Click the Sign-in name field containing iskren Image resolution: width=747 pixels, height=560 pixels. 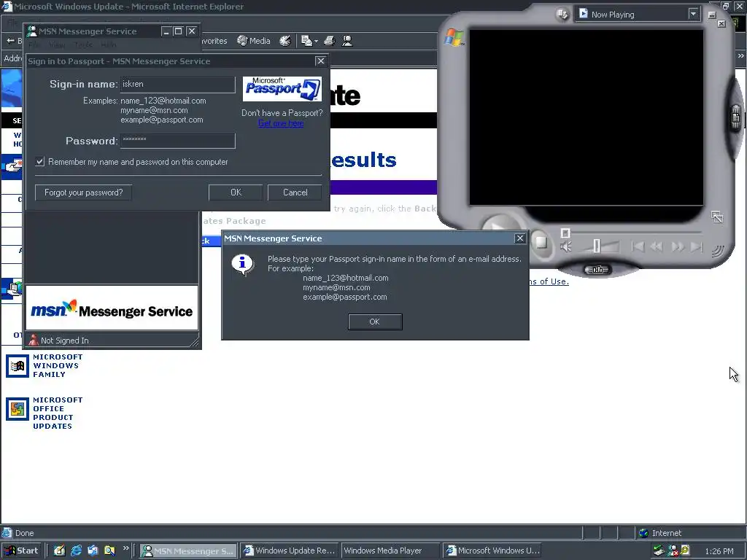[178, 85]
